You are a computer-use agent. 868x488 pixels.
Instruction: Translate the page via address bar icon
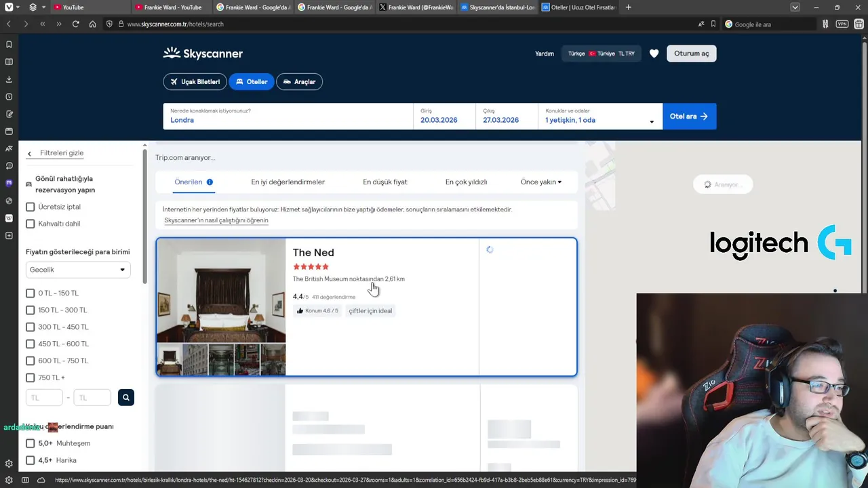coord(701,24)
